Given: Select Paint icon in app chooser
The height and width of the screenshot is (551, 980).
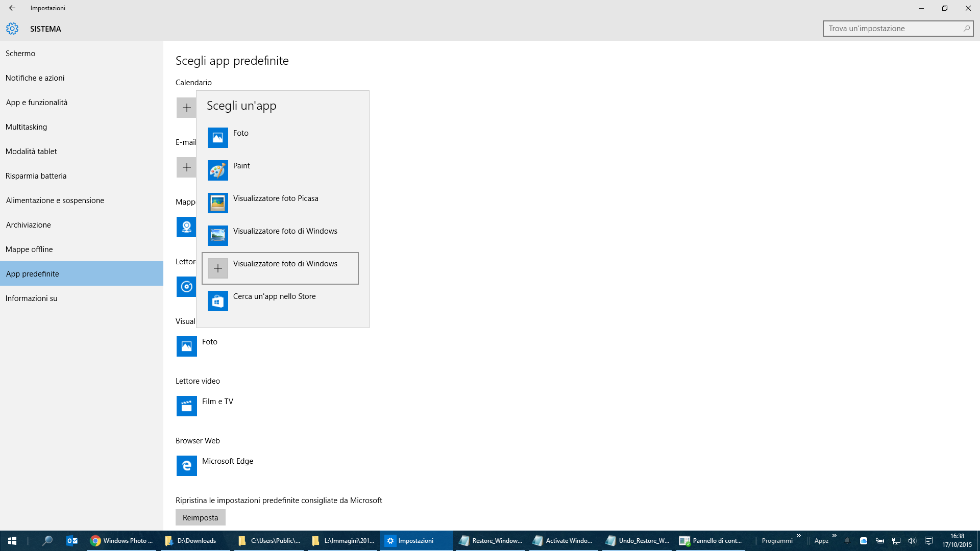Looking at the screenshot, I should coord(217,170).
